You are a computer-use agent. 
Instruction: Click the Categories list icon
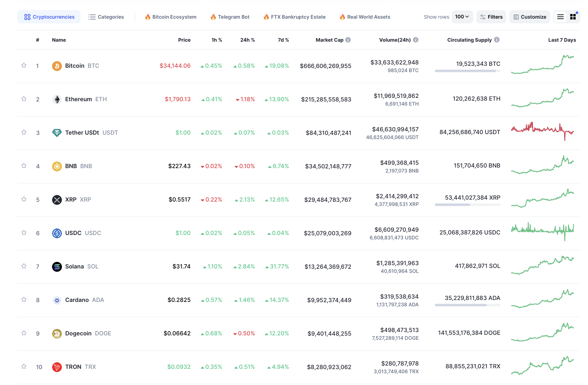(92, 17)
